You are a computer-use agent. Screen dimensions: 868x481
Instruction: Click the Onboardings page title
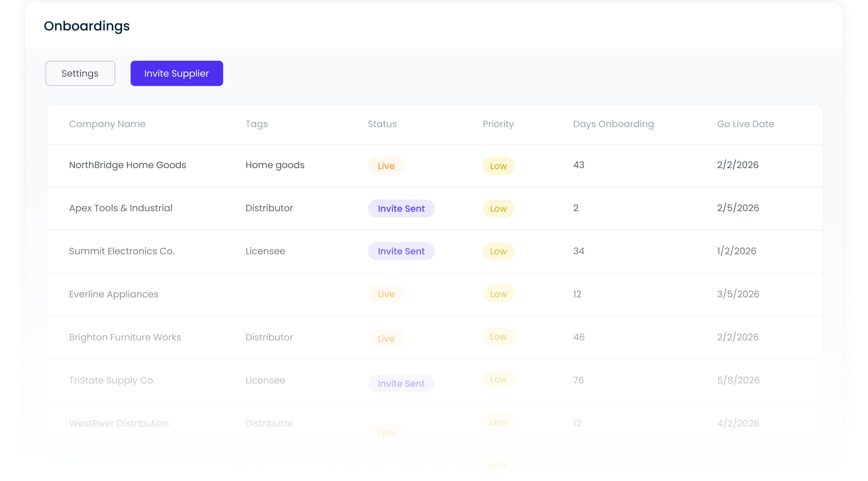87,26
